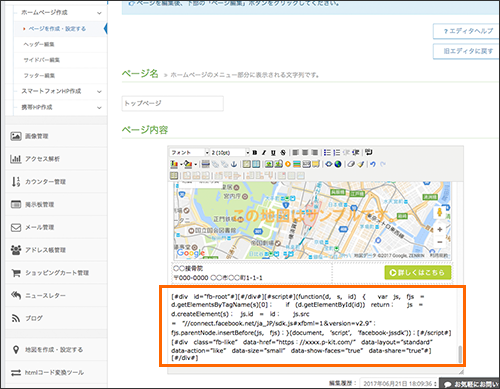This screenshot has width=500, height=389.
Task: Go to 掲示板管理 in the sidebar
Action: (56, 204)
